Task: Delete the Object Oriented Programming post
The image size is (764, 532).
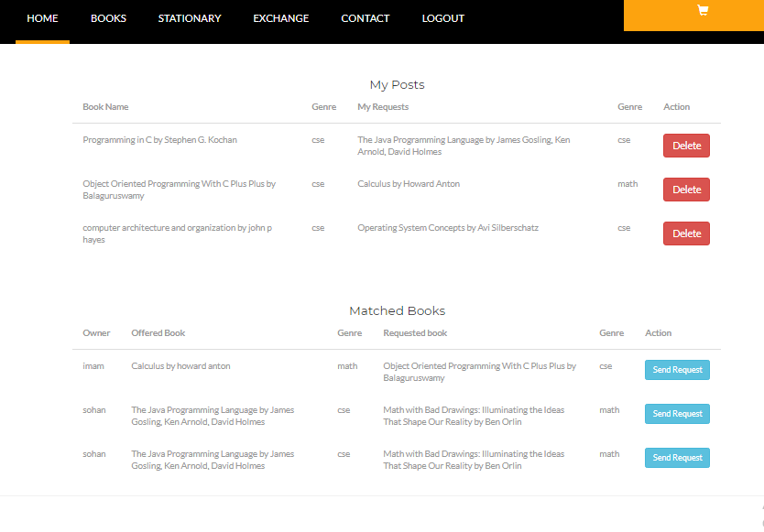Action: (x=685, y=189)
